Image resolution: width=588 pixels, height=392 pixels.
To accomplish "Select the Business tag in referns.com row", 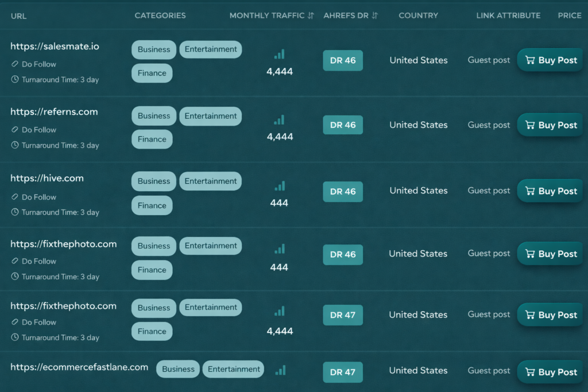I will 154,116.
